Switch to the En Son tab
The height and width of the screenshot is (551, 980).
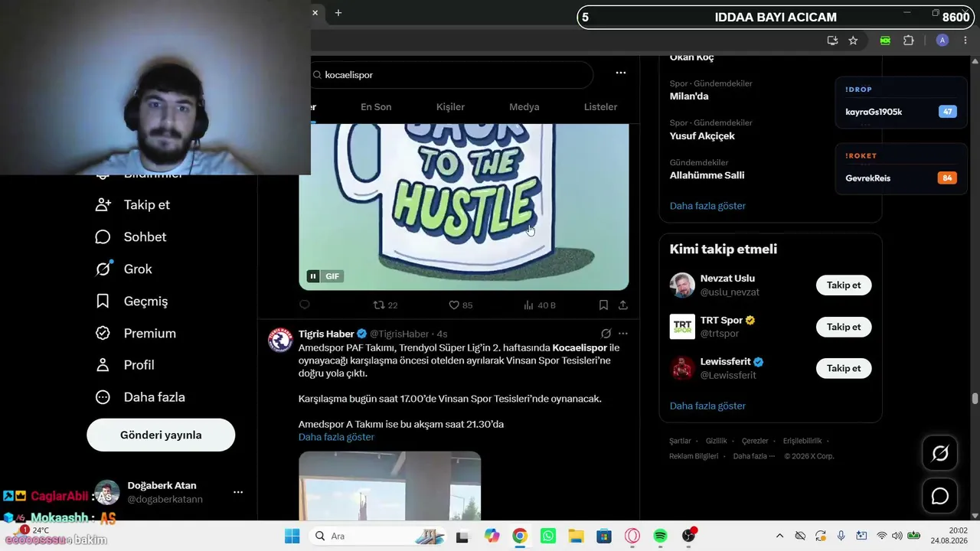coord(376,107)
